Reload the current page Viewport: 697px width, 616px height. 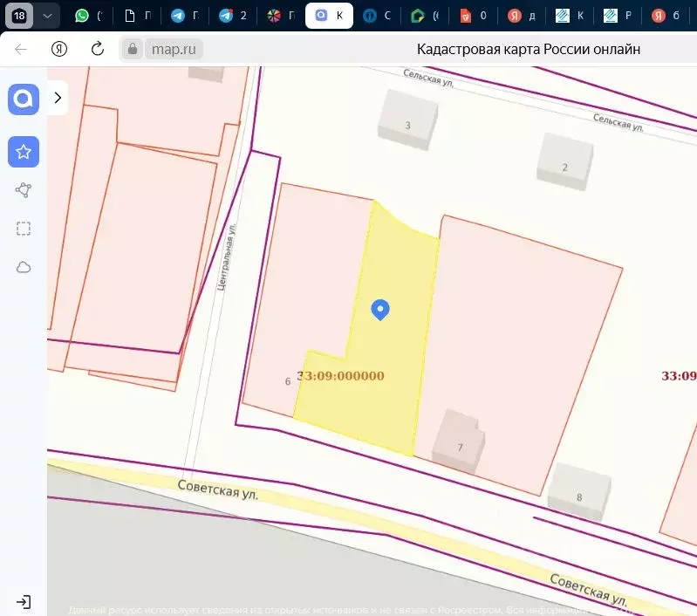(x=98, y=49)
